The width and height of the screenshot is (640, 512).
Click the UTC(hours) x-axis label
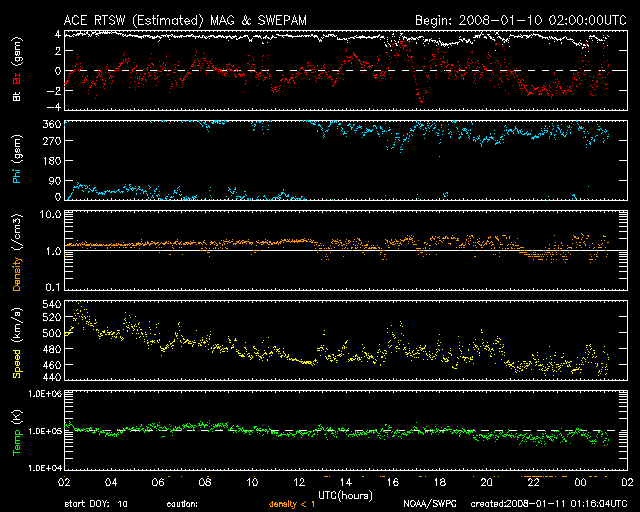pyautogui.click(x=346, y=493)
